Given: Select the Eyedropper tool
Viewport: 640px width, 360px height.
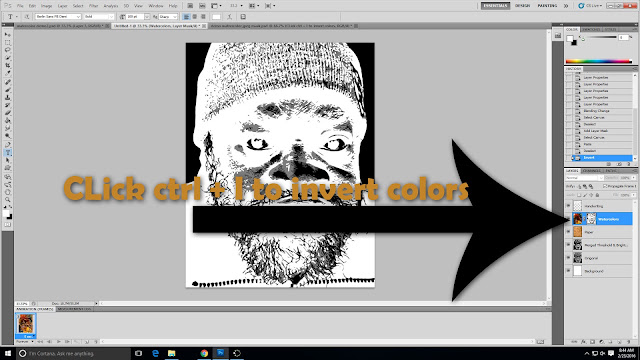Looking at the screenshot, I should (x=7, y=73).
